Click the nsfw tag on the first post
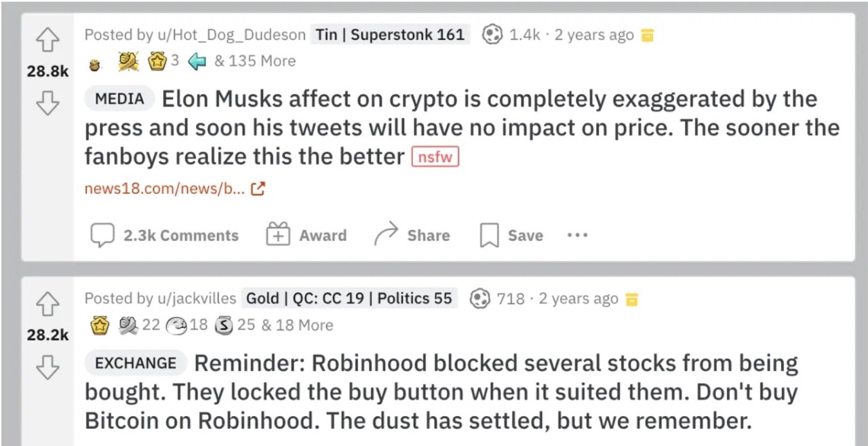The height and width of the screenshot is (446, 868). coord(435,157)
